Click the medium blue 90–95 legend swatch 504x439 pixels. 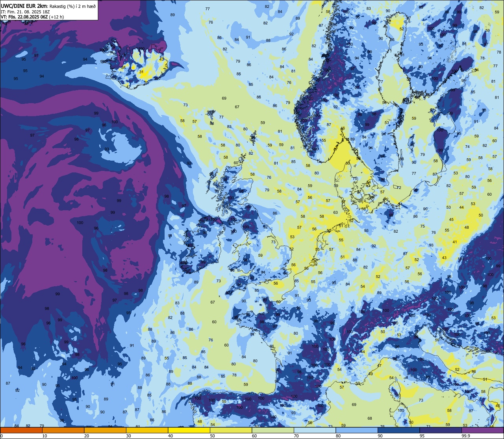(398, 430)
